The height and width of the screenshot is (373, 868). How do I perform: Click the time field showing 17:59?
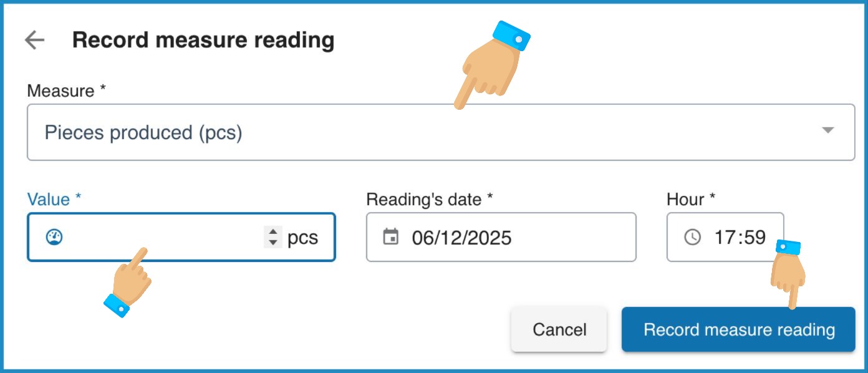click(x=742, y=237)
